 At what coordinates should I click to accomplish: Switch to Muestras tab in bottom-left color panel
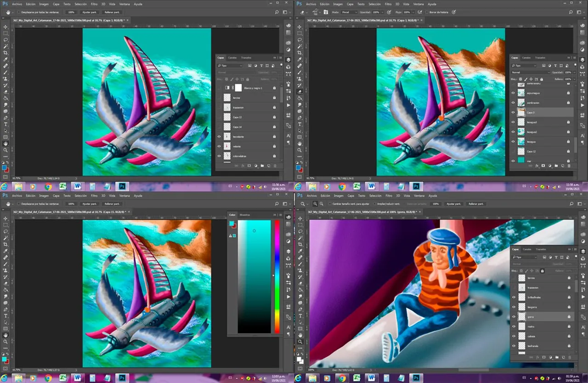(x=245, y=215)
